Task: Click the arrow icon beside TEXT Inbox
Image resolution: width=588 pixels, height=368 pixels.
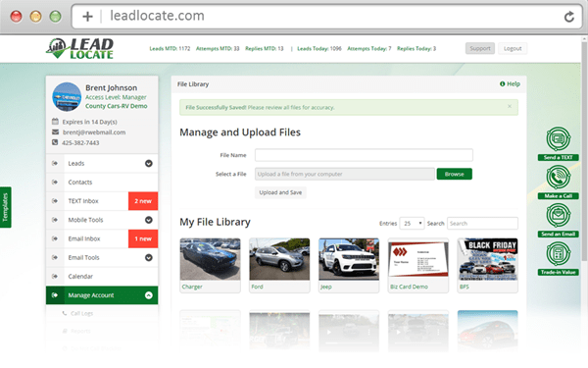Action: [x=55, y=201]
